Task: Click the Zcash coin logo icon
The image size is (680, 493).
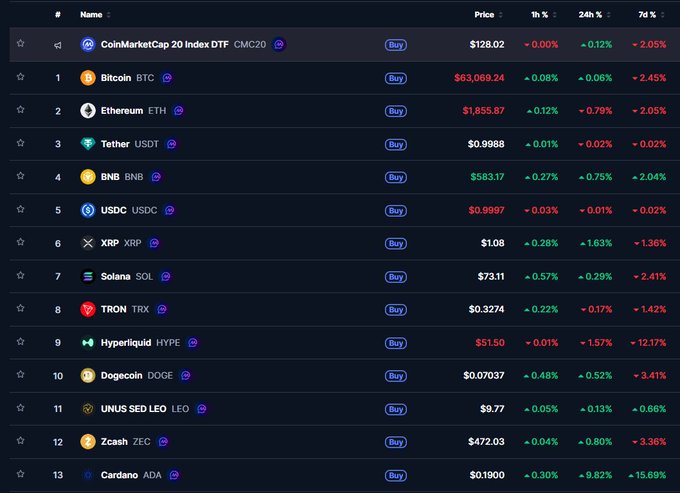Action: click(x=88, y=442)
